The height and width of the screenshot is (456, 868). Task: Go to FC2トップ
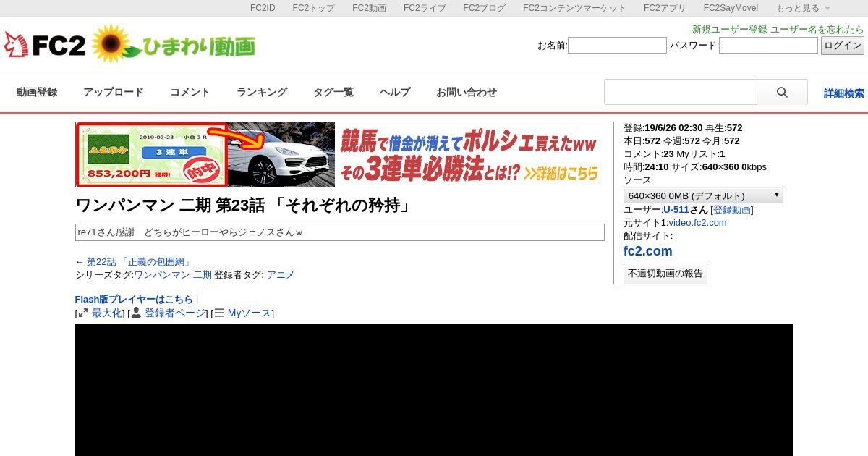[x=313, y=8]
